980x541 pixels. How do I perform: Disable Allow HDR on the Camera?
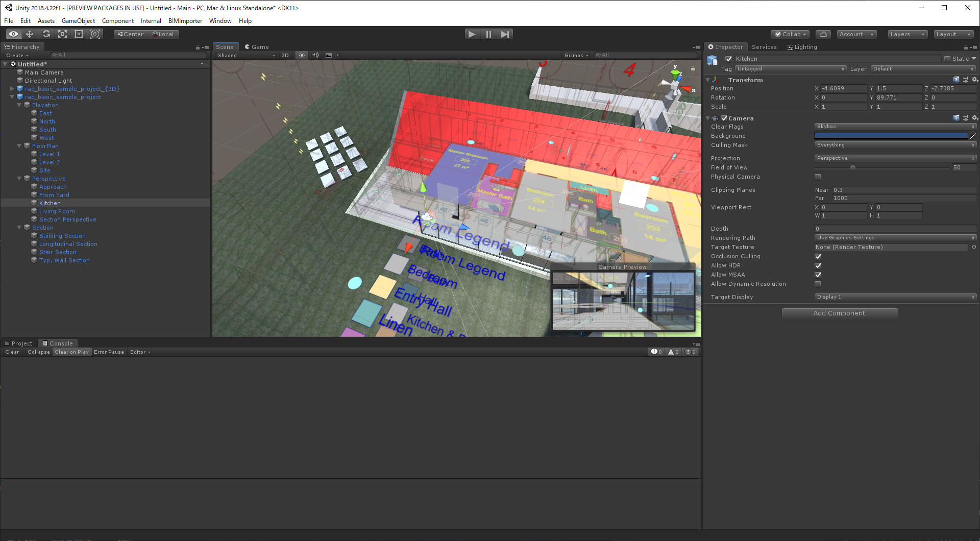point(818,265)
